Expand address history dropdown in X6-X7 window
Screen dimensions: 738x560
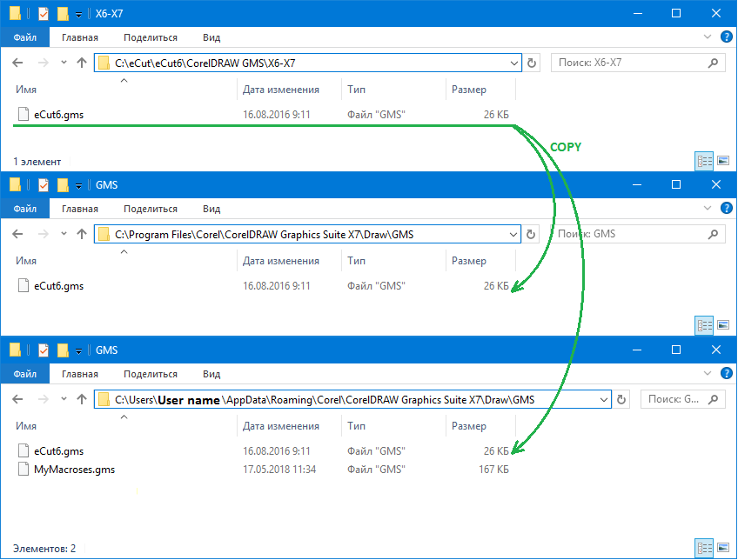[x=514, y=63]
